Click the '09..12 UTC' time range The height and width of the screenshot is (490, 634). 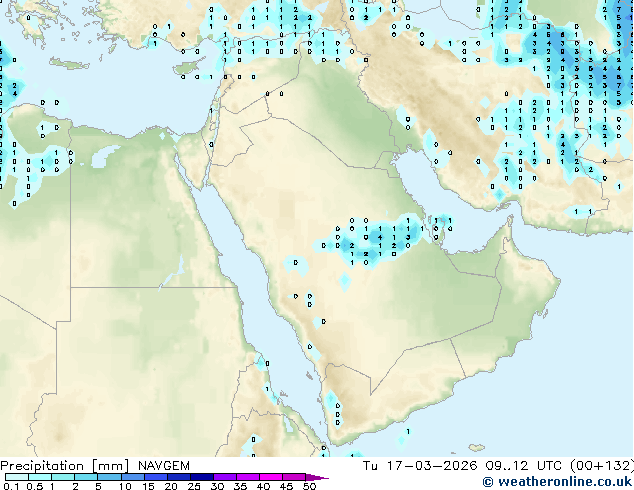[x=524, y=466]
